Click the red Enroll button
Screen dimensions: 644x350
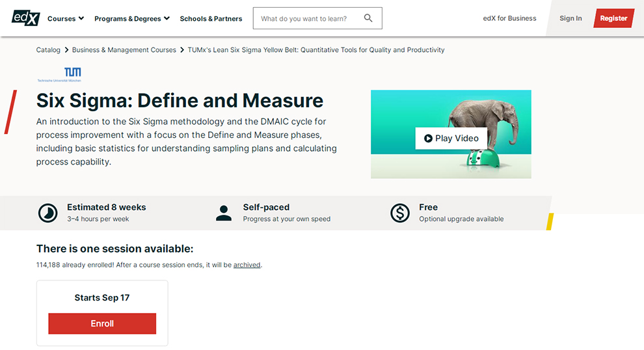coord(102,324)
